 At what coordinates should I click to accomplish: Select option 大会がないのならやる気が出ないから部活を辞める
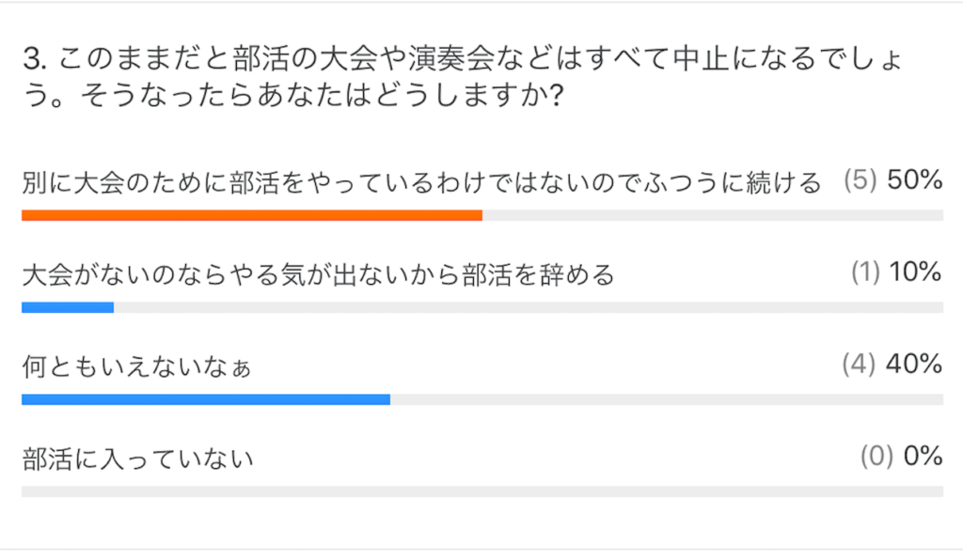318,275
